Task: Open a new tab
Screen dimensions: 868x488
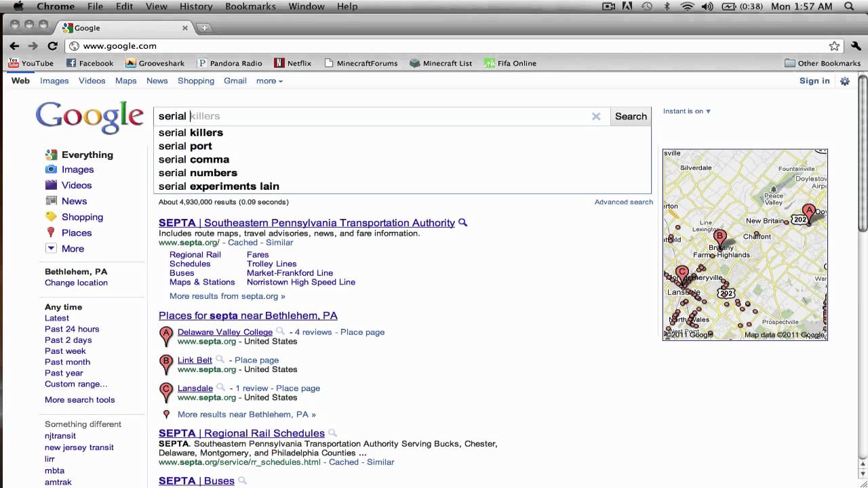Action: (204, 28)
